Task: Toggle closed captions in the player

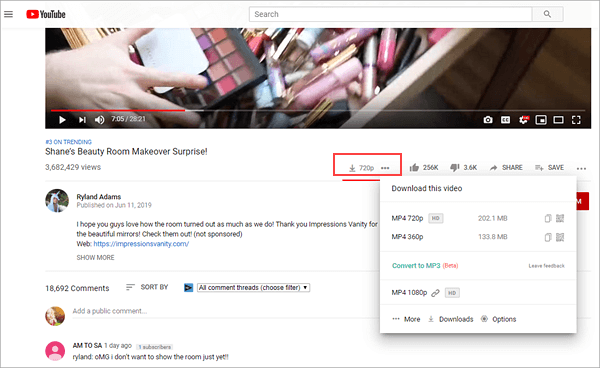Action: 505,120
